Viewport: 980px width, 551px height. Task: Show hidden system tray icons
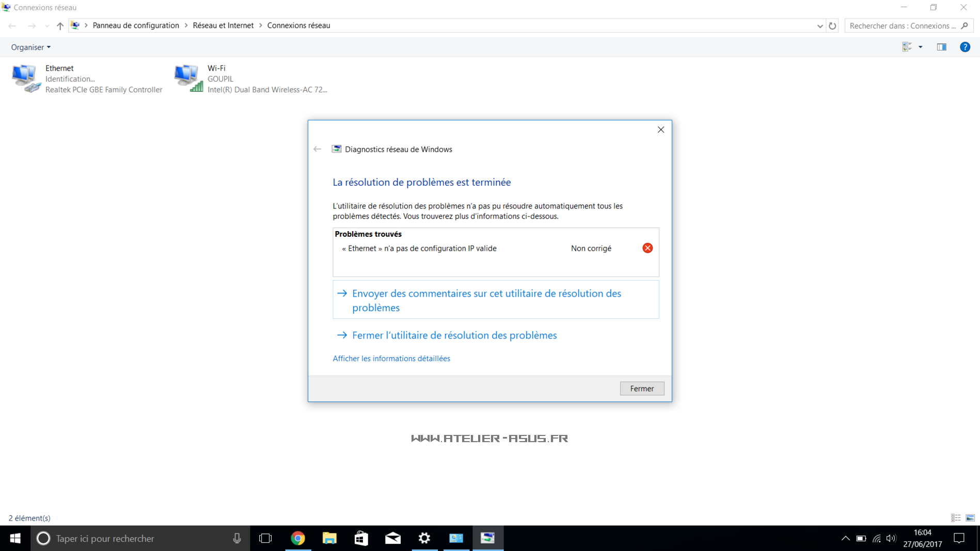[x=845, y=538]
